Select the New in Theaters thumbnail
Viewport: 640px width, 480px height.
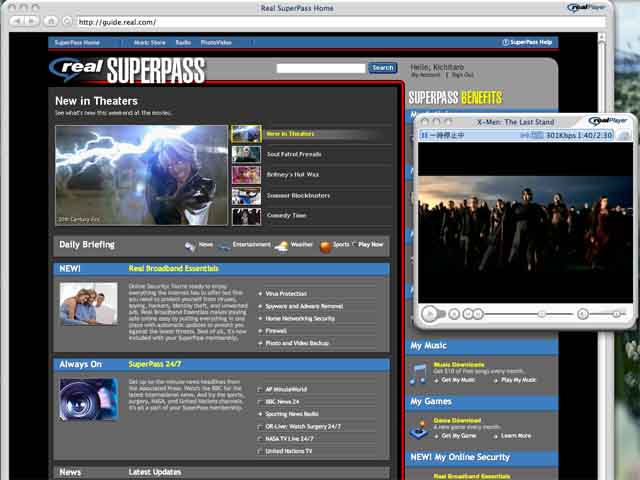coord(246,134)
